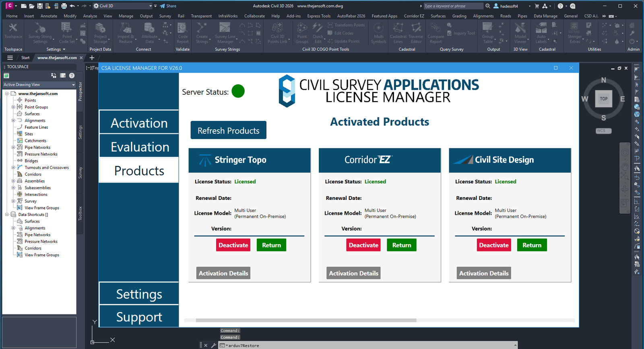
Task: Select Feature Lines in Prospector tree
Action: coord(36,127)
